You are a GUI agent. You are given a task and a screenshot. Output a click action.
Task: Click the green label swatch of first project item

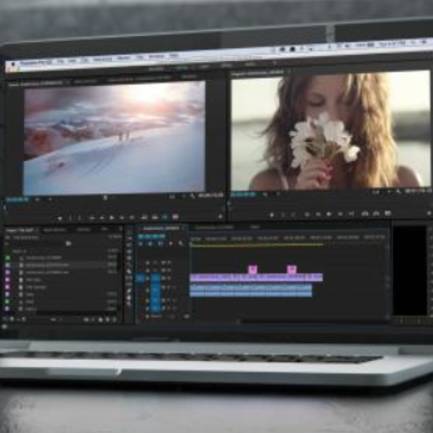coord(8,258)
